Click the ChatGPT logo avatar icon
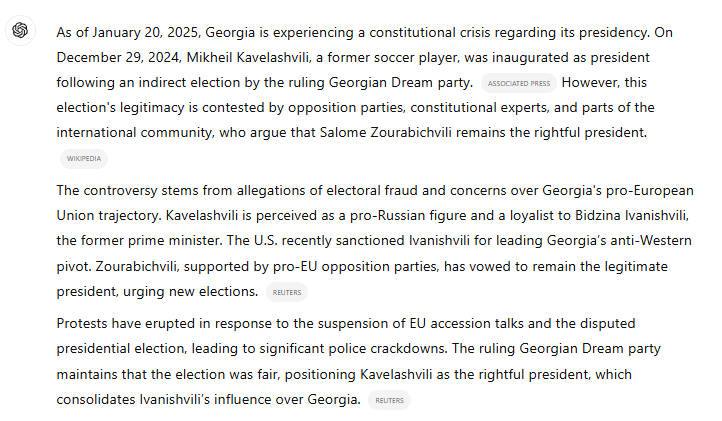Screen dimensions: 722x421 (x=20, y=30)
